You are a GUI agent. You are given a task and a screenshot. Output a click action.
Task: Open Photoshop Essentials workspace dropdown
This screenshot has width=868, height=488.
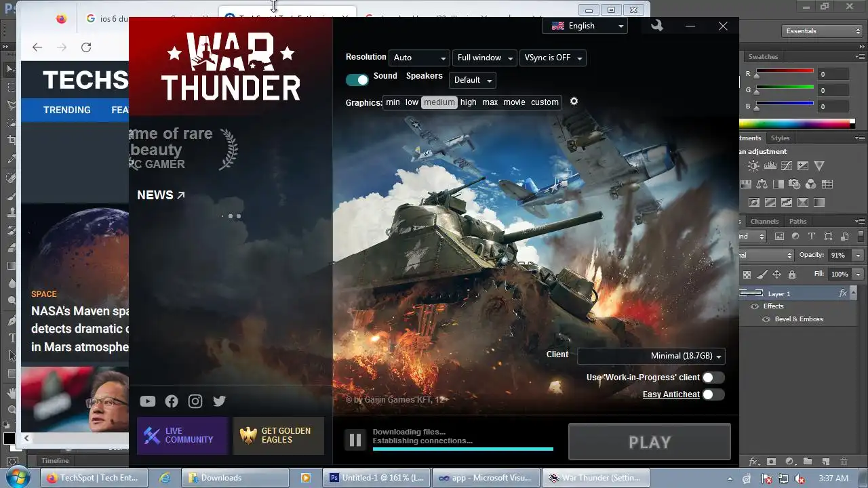point(821,31)
